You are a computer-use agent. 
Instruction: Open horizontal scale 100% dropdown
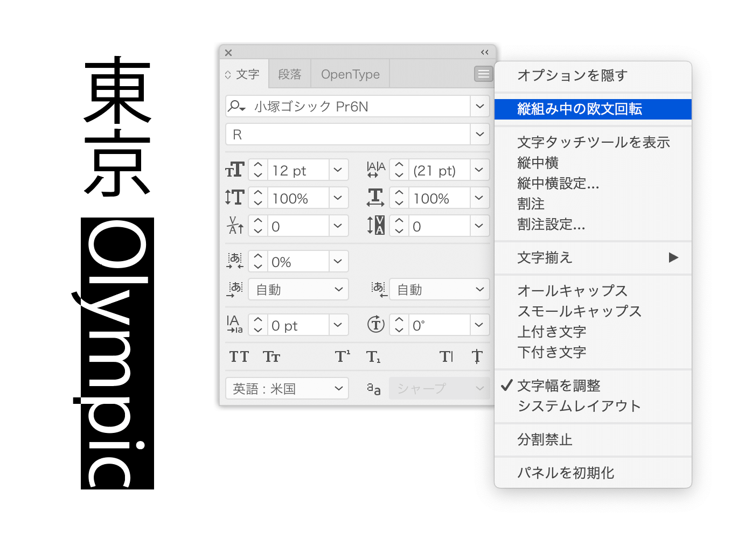click(479, 198)
